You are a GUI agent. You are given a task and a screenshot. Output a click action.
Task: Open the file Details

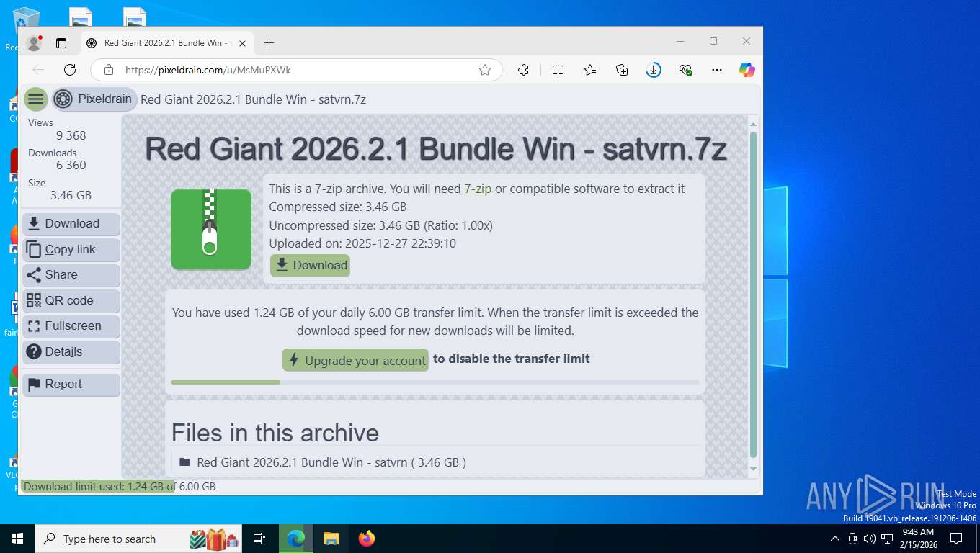tap(71, 352)
